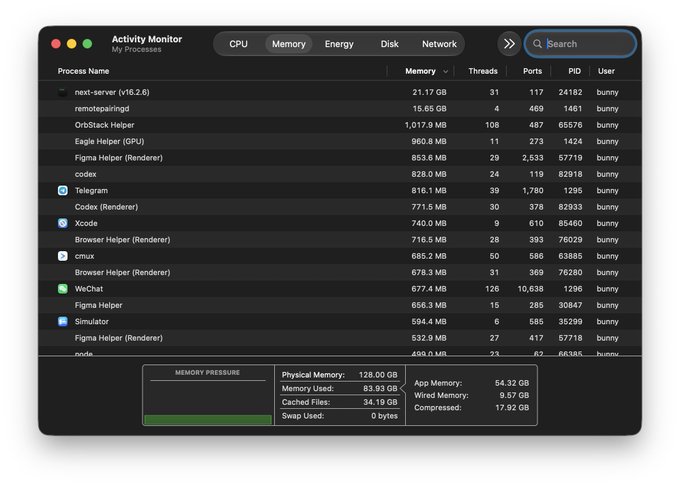Screen dimensions: 680x486
Task: Select the cmux process name
Action: point(84,256)
